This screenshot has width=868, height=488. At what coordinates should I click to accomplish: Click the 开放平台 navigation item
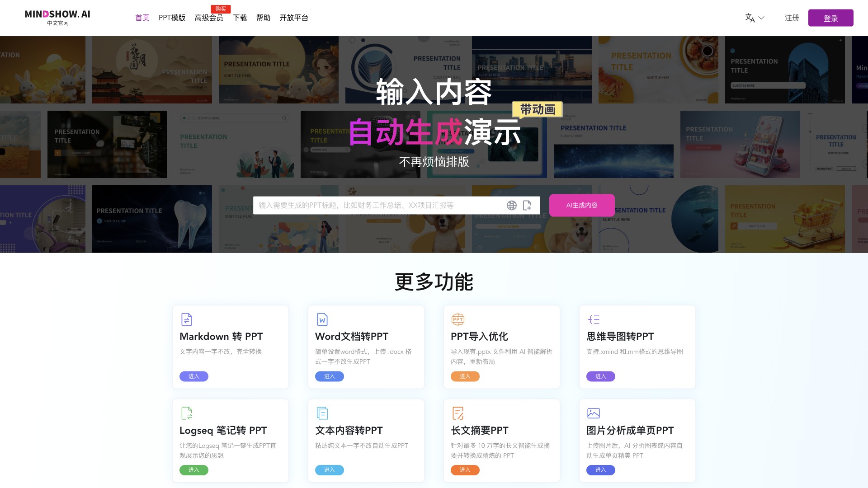tap(294, 18)
